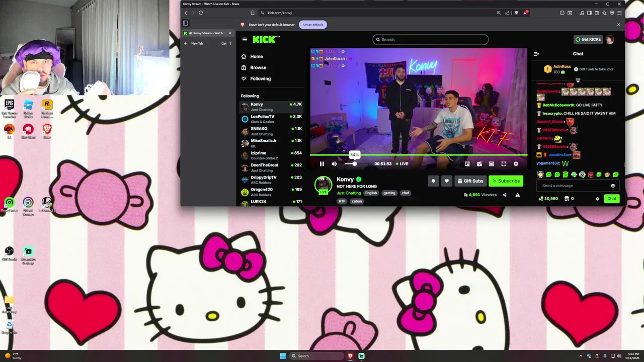Click the Just Chatting category link under Konvy
The height and width of the screenshot is (362, 644).
[x=349, y=193]
